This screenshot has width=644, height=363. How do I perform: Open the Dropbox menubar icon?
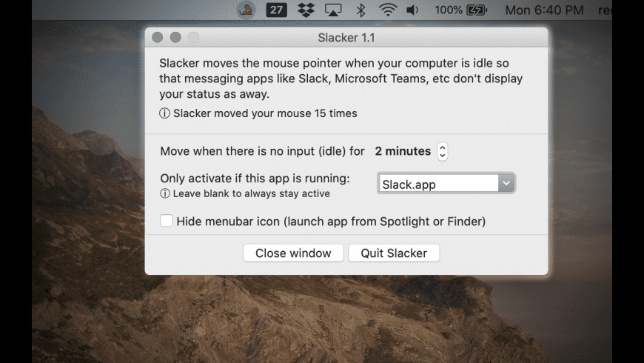(x=306, y=10)
